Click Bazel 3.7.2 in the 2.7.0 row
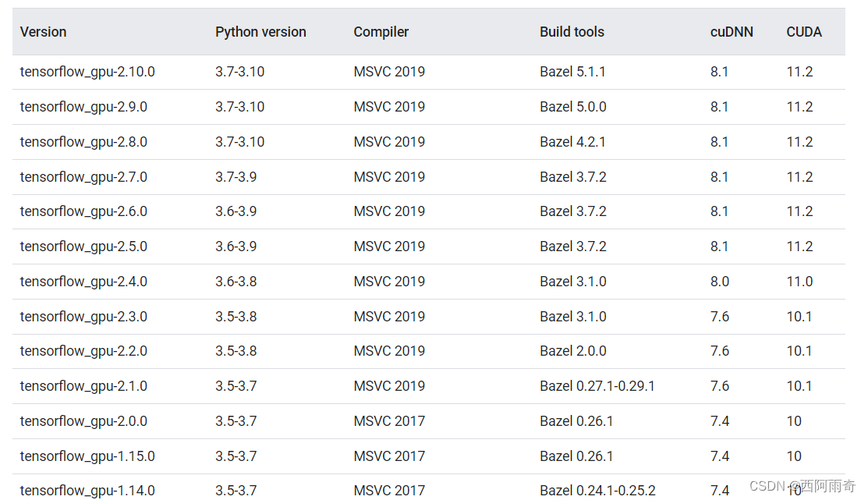This screenshot has height=500, width=868. point(573,177)
